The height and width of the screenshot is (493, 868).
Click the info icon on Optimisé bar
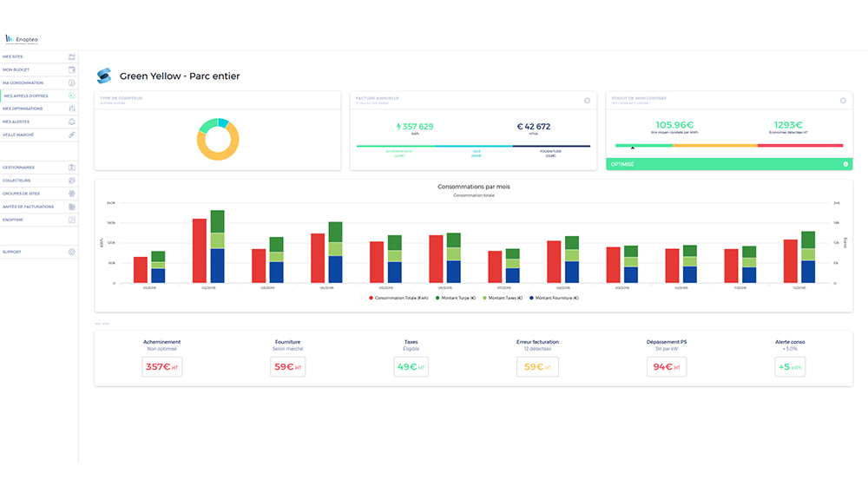pos(845,164)
